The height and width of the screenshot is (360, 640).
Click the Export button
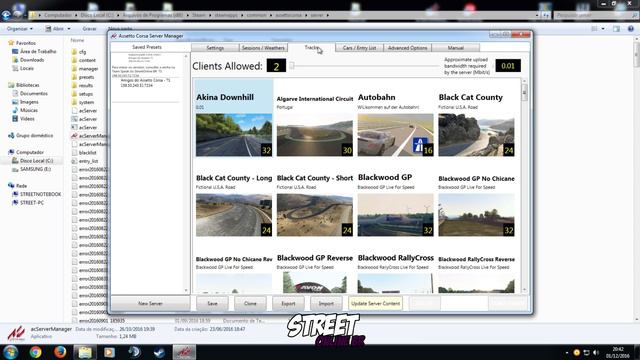[x=288, y=303]
